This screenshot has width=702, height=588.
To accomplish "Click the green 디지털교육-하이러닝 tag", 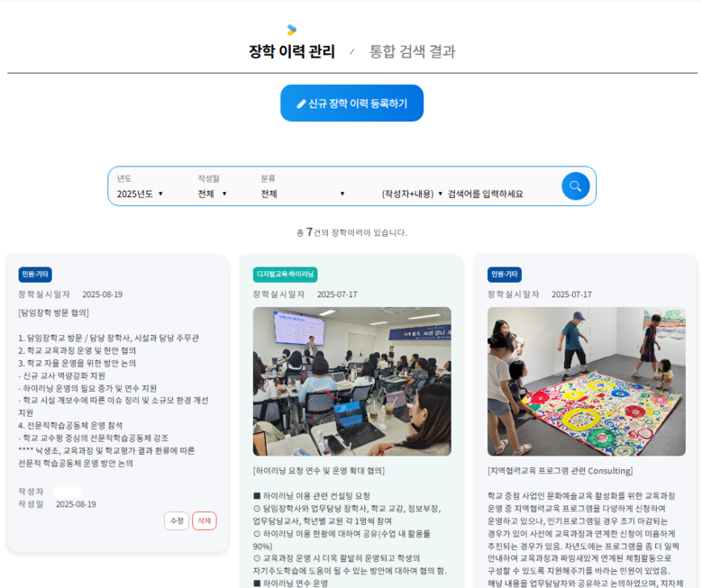I will (285, 275).
